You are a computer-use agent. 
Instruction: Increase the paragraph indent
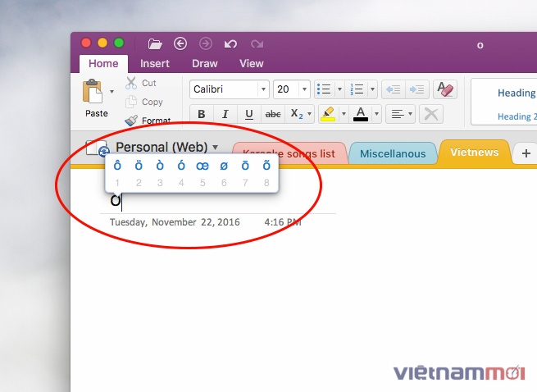tap(416, 89)
